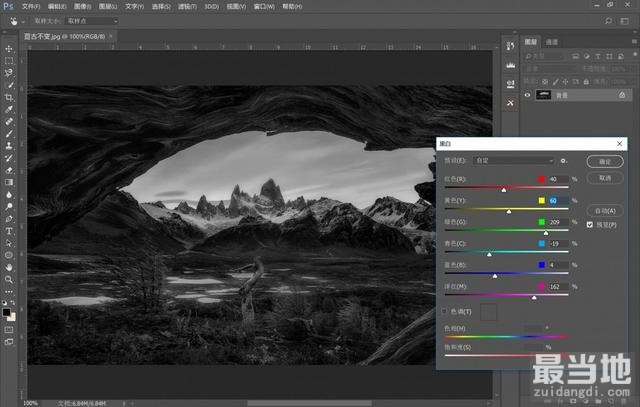Click the 自动(A) auto button
This screenshot has width=640, height=407.
pyautogui.click(x=605, y=211)
